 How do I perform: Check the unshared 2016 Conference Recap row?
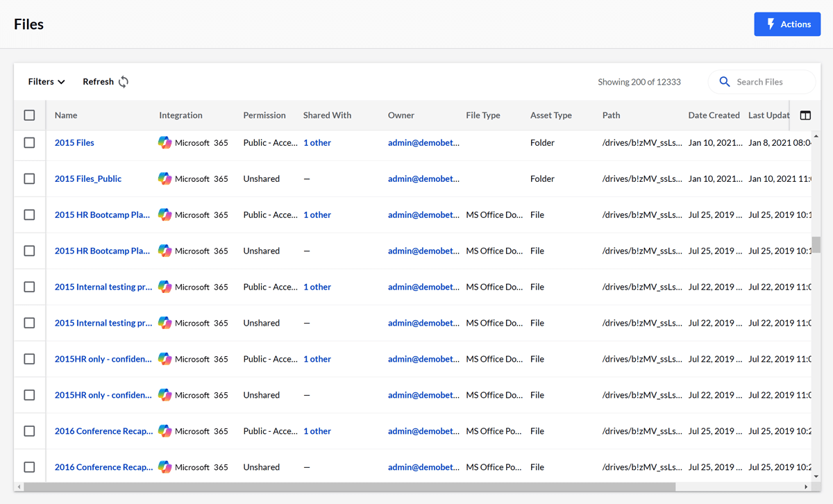(29, 467)
